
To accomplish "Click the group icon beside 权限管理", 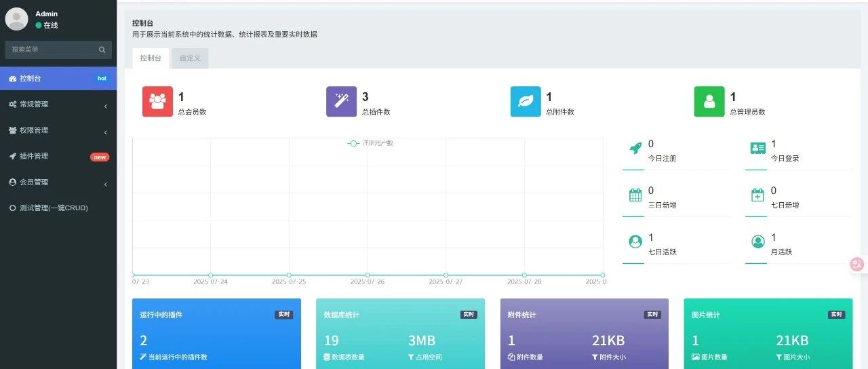I will pyautogui.click(x=12, y=130).
